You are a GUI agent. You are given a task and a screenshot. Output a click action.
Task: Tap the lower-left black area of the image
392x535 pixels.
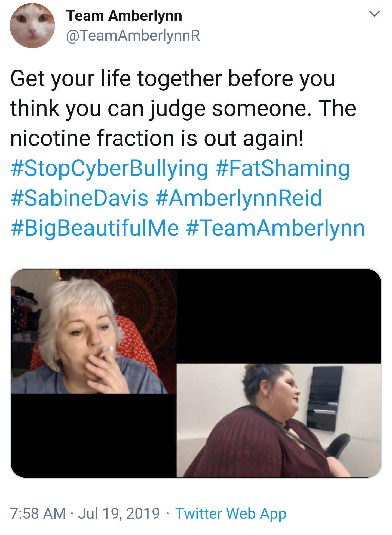[x=94, y=435]
